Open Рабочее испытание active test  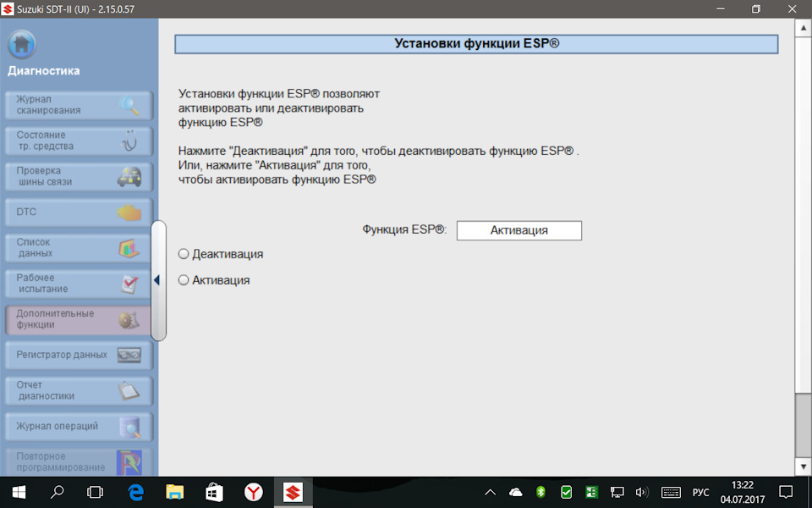click(x=80, y=284)
